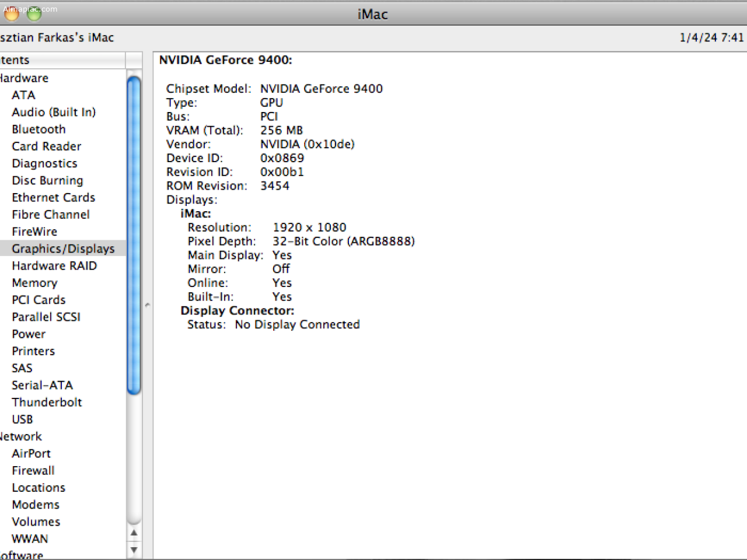Select ATA in the Hardware list

(x=23, y=95)
